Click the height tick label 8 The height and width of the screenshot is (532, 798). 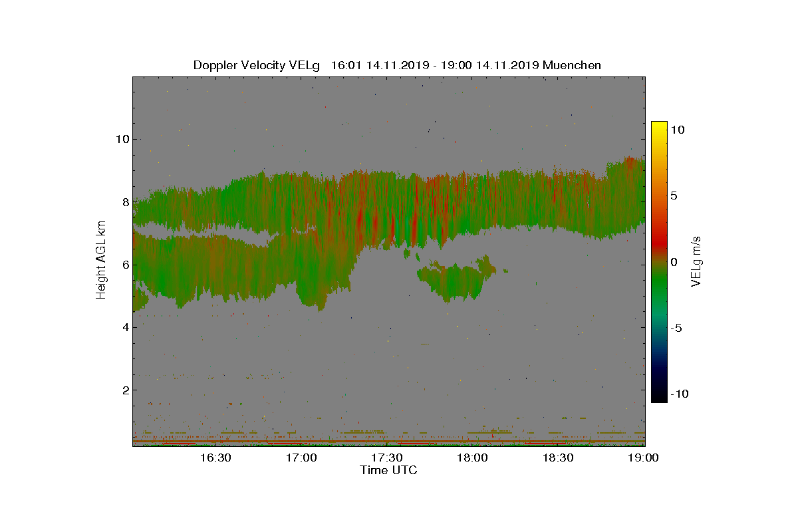click(124, 201)
